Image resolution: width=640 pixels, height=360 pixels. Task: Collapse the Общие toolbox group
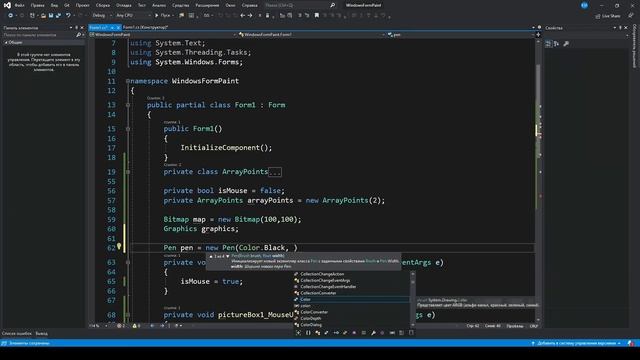(6, 42)
